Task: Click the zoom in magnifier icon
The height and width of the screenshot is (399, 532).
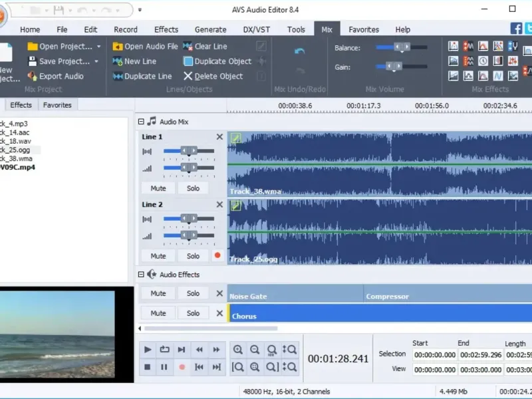Action: coord(237,350)
